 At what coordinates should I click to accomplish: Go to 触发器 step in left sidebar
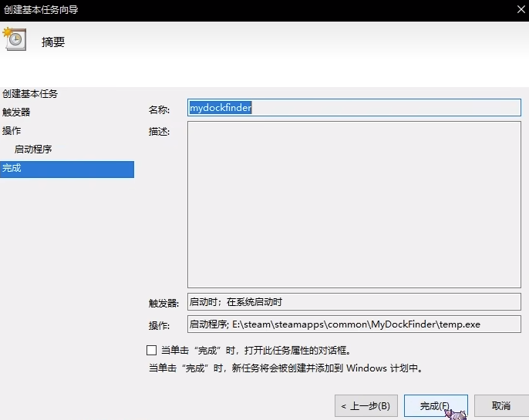point(16,113)
